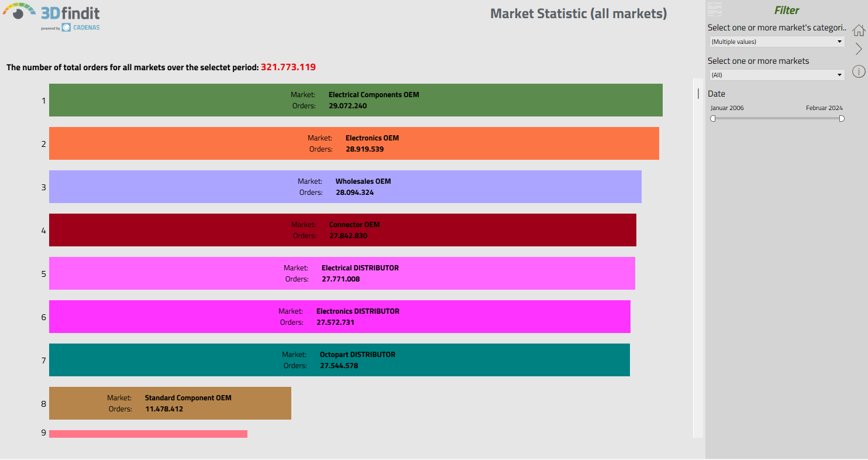Click the dropdown arrow of the (All) selector
The width and height of the screenshot is (868, 460).
[x=840, y=75]
